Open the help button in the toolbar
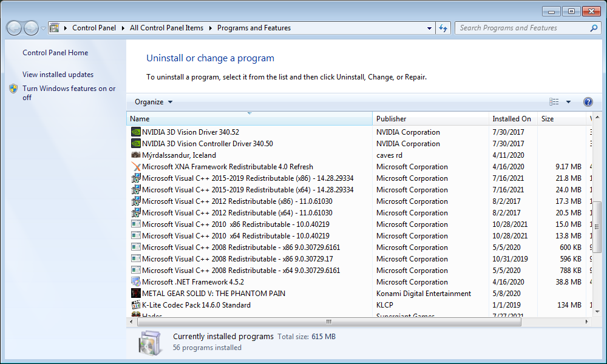The image size is (607, 364). pos(588,102)
